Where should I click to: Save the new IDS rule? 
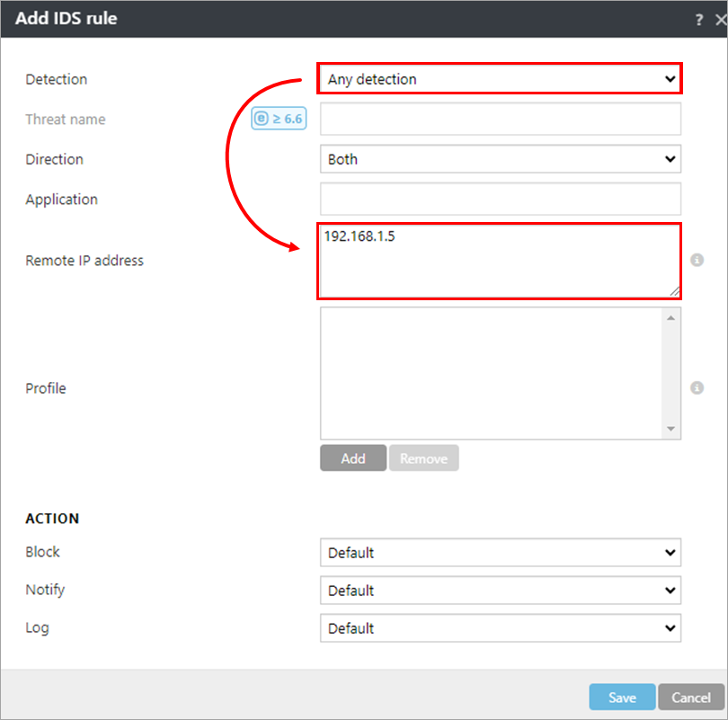[x=621, y=697]
